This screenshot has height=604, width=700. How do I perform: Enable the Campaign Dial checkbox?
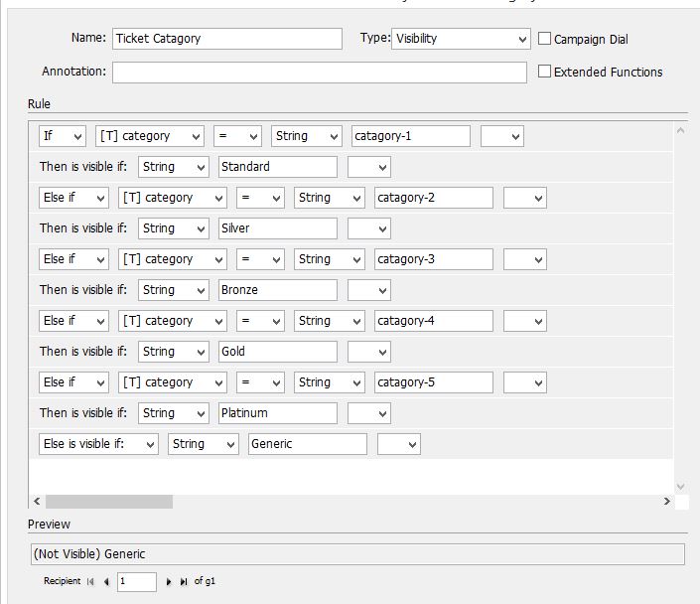pyautogui.click(x=544, y=39)
